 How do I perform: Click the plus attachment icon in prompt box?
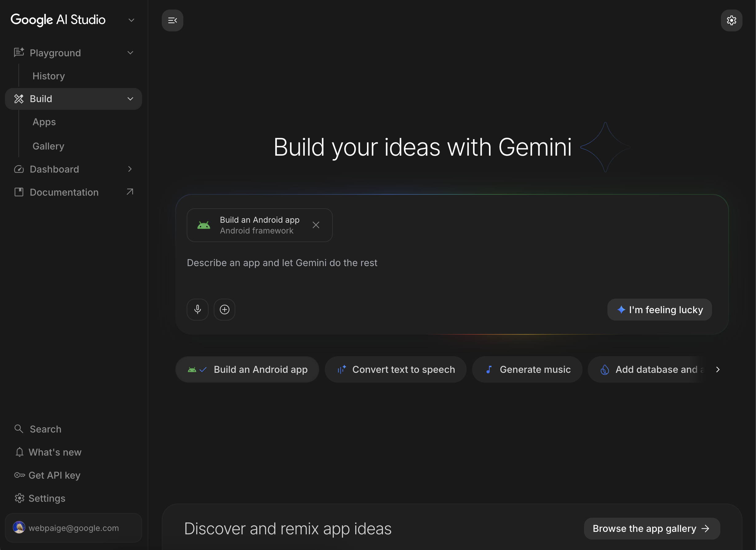pyautogui.click(x=224, y=309)
